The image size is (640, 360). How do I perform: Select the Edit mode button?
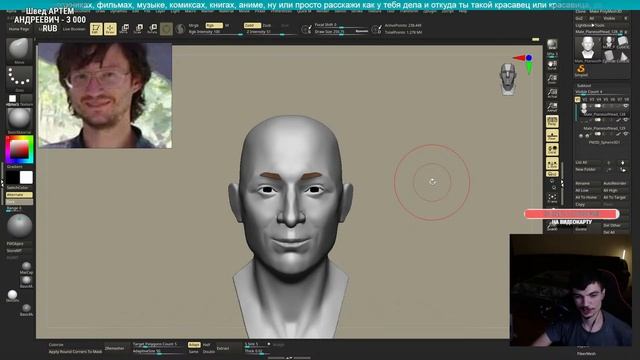click(96, 29)
